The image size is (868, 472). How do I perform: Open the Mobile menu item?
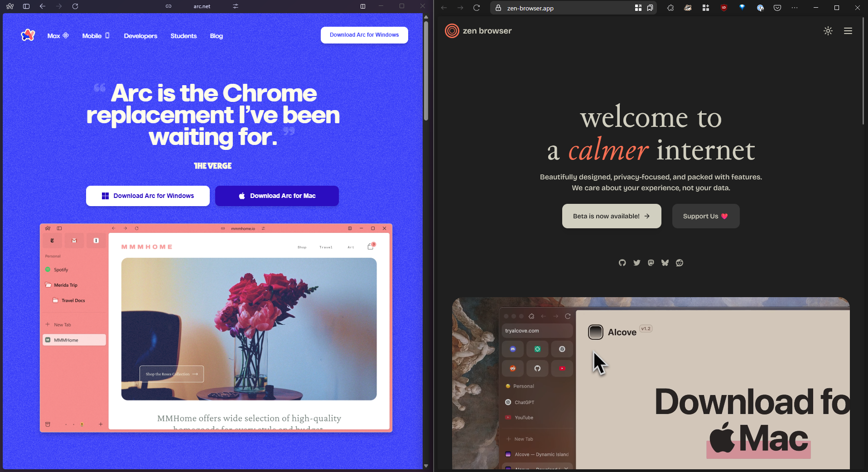[96, 36]
